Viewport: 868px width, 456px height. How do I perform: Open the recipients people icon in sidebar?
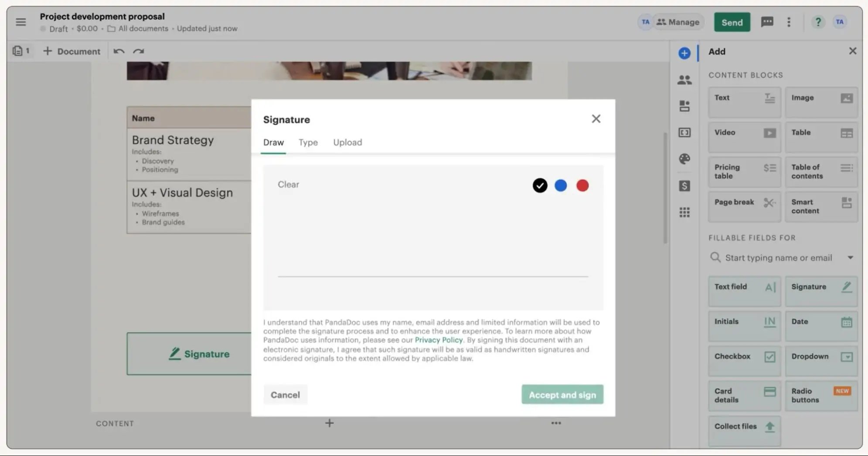[684, 80]
